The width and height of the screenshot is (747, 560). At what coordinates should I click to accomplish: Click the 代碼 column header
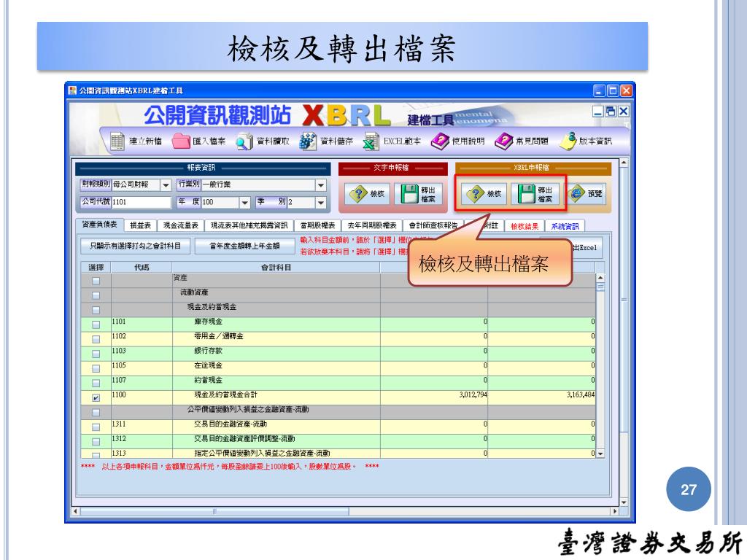[x=142, y=268]
